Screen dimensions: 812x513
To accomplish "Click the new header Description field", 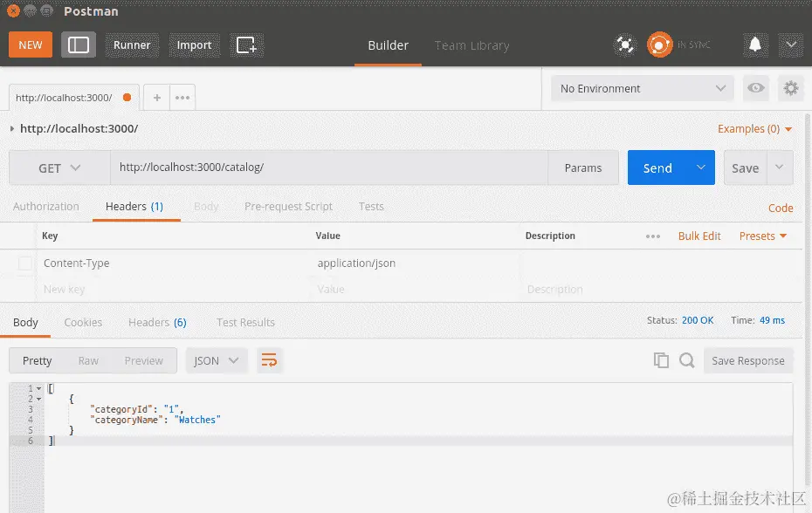I will coord(661,289).
